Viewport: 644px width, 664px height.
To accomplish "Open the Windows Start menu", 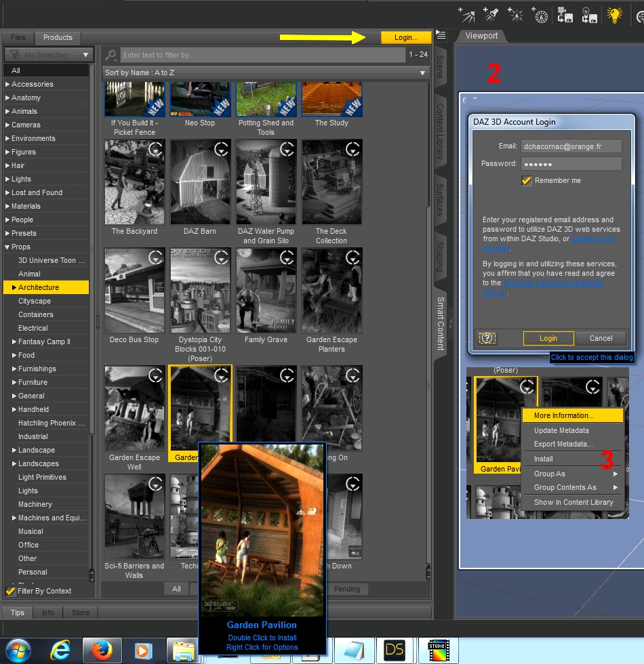I will coord(18,650).
